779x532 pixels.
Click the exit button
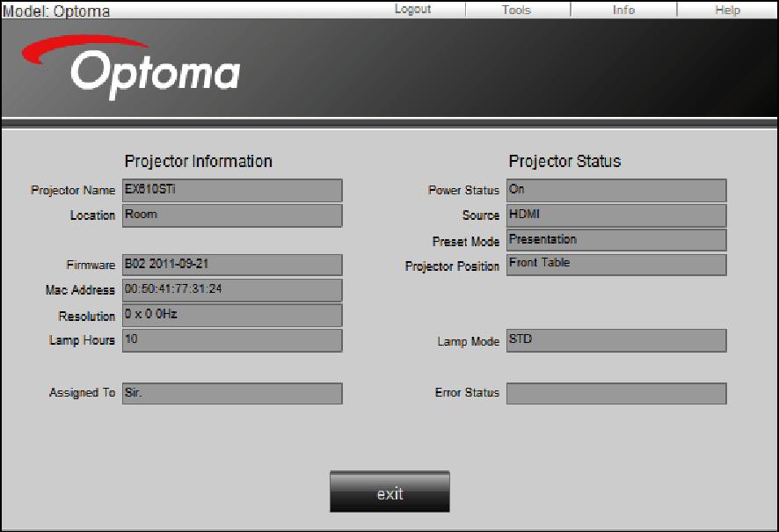click(390, 492)
